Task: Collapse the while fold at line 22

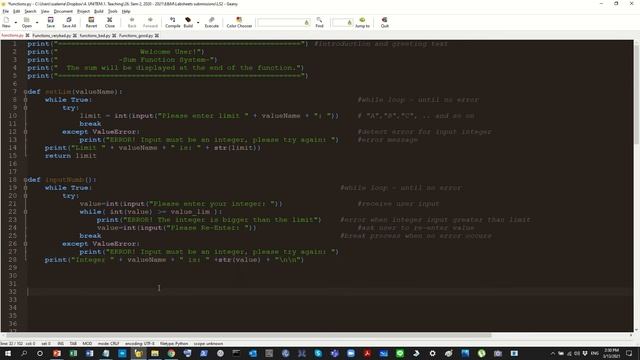Action: click(25, 212)
